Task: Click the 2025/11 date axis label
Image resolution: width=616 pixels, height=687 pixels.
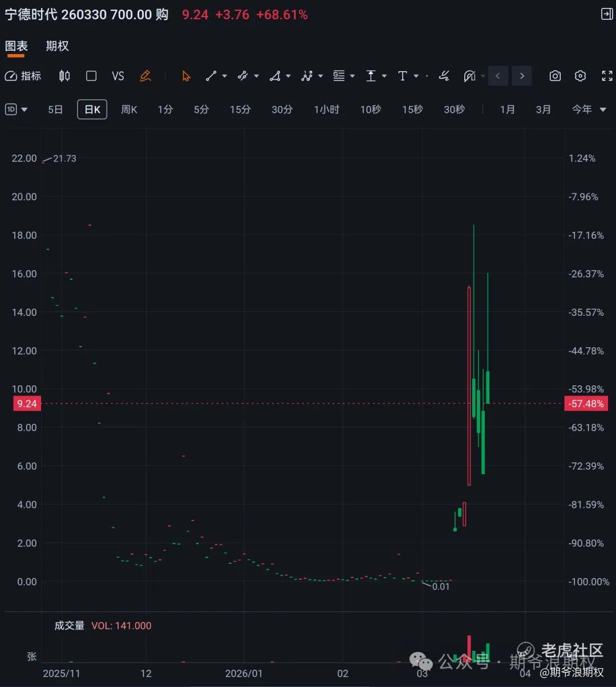Action: pos(62,674)
